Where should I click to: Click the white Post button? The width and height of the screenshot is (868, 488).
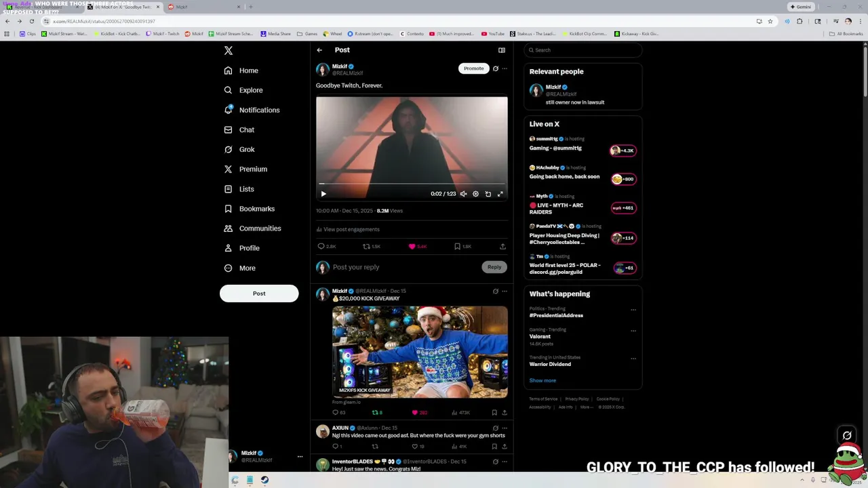point(259,293)
